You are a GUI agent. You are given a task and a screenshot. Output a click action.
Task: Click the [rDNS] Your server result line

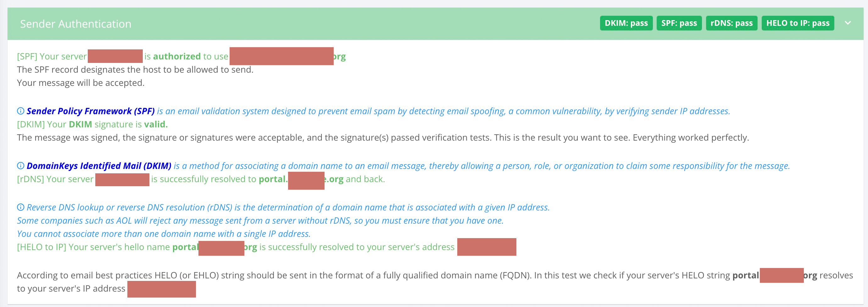pyautogui.click(x=201, y=179)
